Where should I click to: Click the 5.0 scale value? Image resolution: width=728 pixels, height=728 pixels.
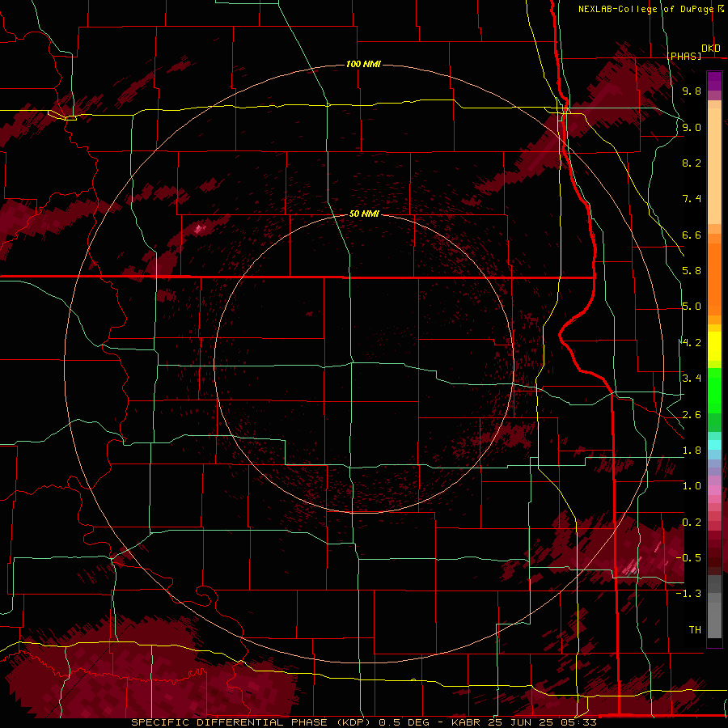692,307
